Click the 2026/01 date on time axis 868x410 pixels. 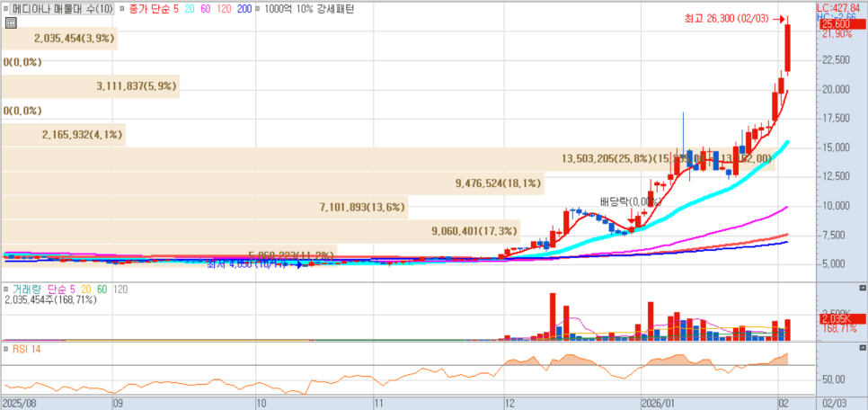coord(657,402)
